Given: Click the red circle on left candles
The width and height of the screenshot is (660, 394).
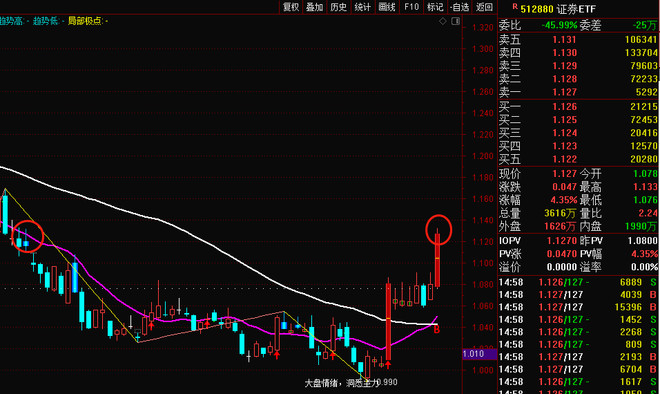Looking at the screenshot, I should click(x=27, y=236).
